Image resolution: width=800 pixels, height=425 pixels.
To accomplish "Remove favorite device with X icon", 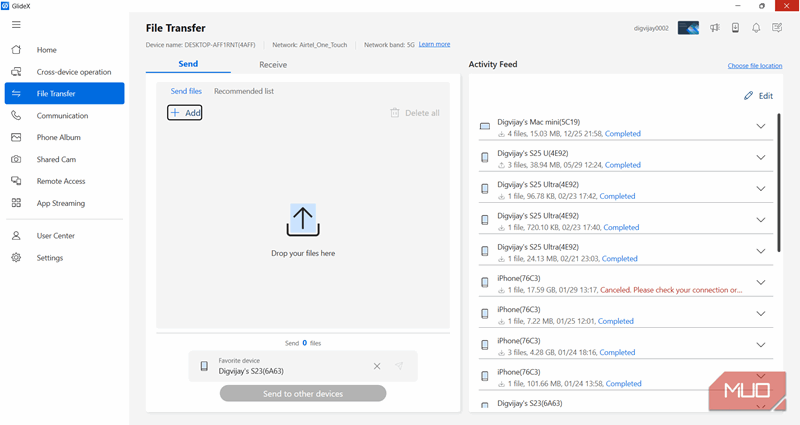I will [377, 366].
